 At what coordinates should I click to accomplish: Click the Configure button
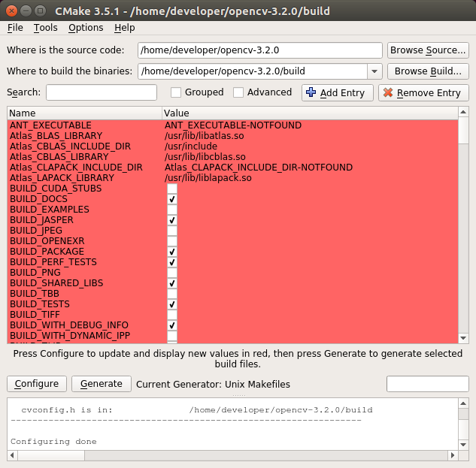point(37,384)
